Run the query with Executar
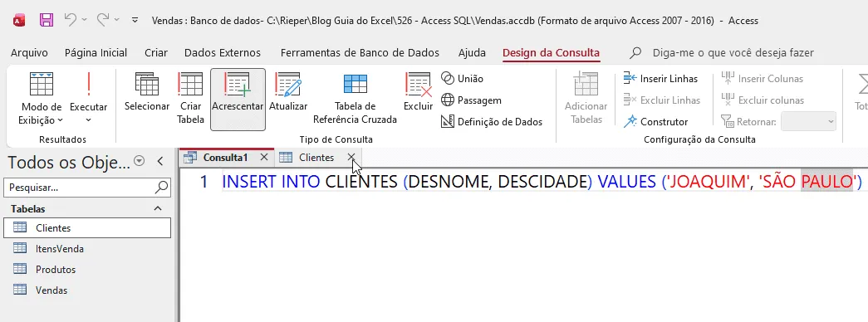The image size is (868, 322). 89,92
